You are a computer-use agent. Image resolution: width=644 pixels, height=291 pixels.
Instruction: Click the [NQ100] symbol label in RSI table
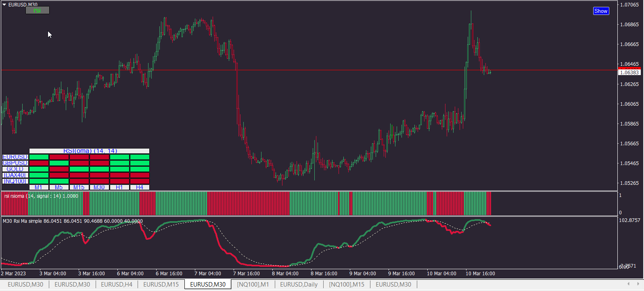coord(15,181)
